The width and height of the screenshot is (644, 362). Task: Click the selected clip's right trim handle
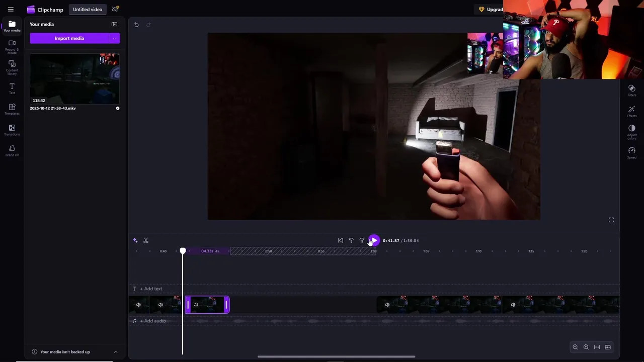226,305
